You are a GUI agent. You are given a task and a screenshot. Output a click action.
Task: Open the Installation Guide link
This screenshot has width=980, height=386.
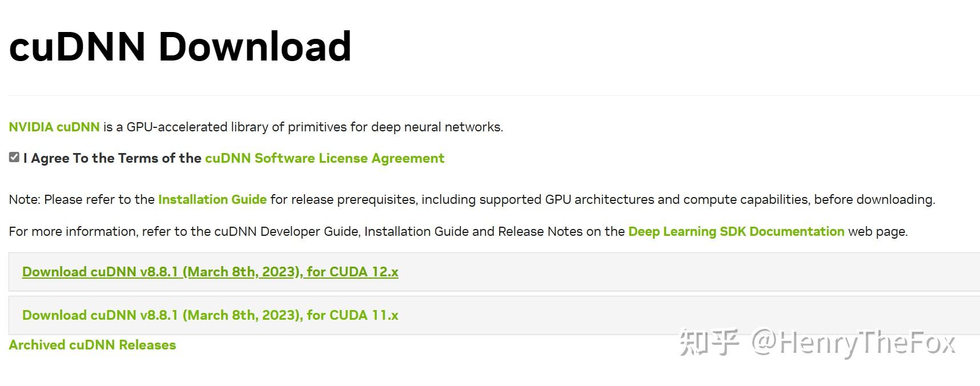coord(212,199)
